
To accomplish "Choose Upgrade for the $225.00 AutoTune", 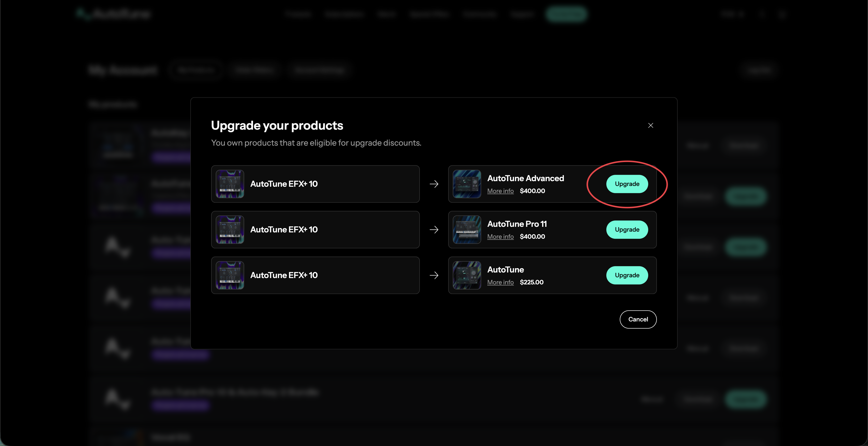I will point(627,275).
